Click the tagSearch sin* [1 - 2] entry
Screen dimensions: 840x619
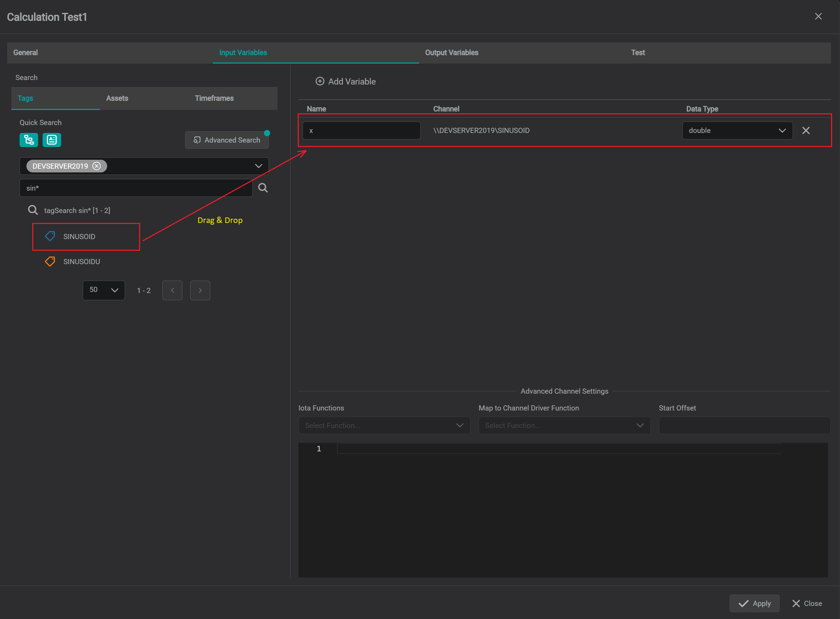77,210
